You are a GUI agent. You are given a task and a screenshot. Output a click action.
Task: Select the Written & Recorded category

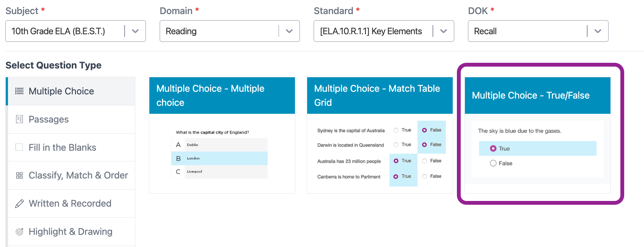(x=70, y=204)
